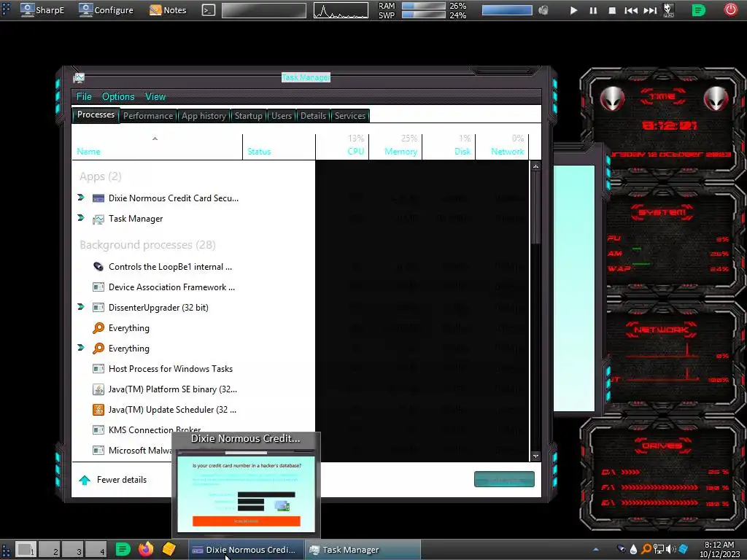This screenshot has height=560, width=747.
Task: Click the Dixie Normous Credit preview thumbnail
Action: click(247, 491)
